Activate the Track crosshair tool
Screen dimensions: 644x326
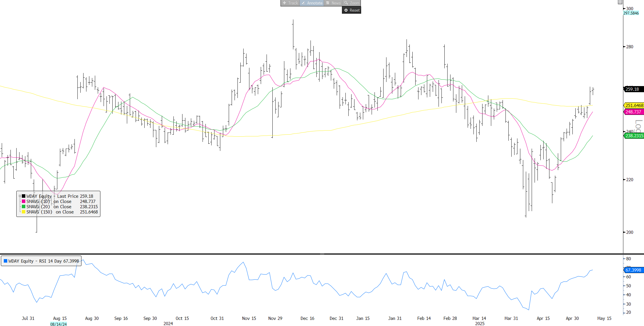click(x=290, y=3)
